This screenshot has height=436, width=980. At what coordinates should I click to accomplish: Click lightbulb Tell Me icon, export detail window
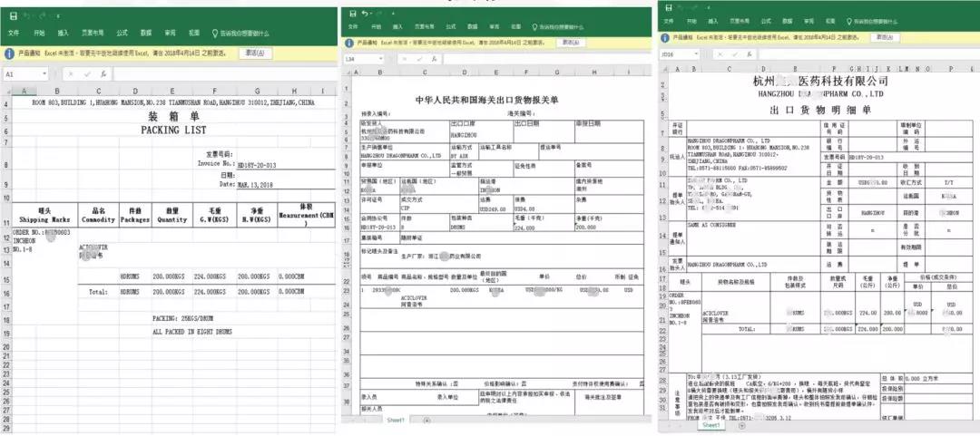(848, 21)
